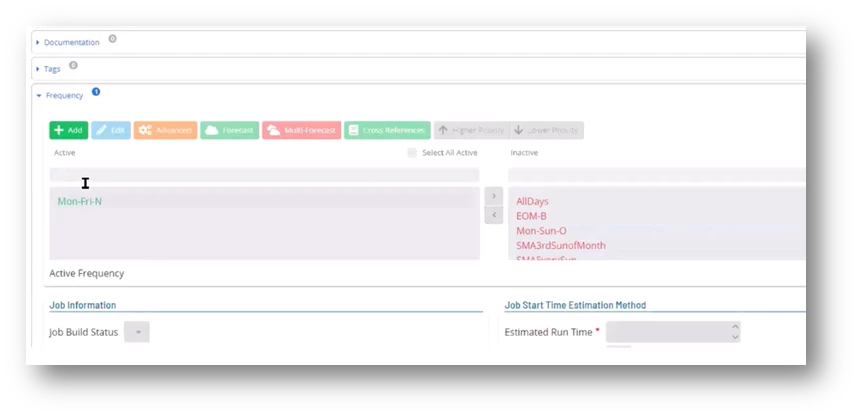Toggle Select All Active checkbox

pyautogui.click(x=412, y=153)
